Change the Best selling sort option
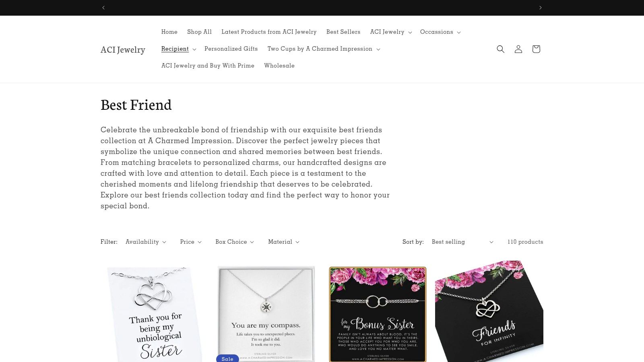This screenshot has height=362, width=644. pos(462,242)
